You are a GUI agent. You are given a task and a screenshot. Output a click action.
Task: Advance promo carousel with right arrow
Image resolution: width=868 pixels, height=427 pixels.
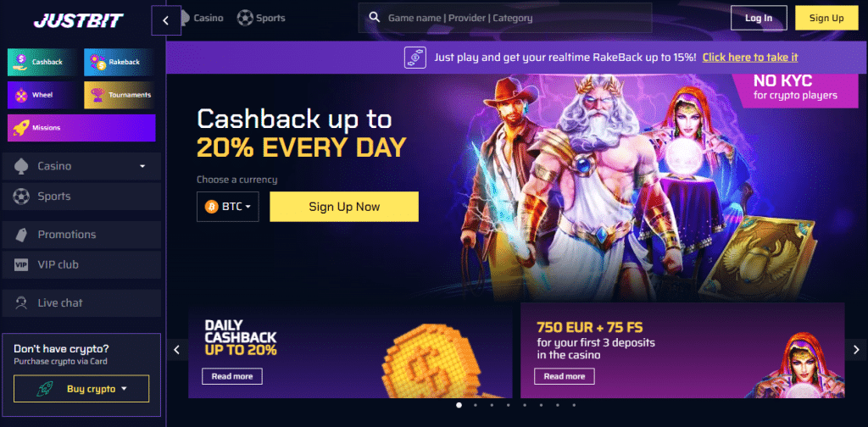click(x=856, y=350)
